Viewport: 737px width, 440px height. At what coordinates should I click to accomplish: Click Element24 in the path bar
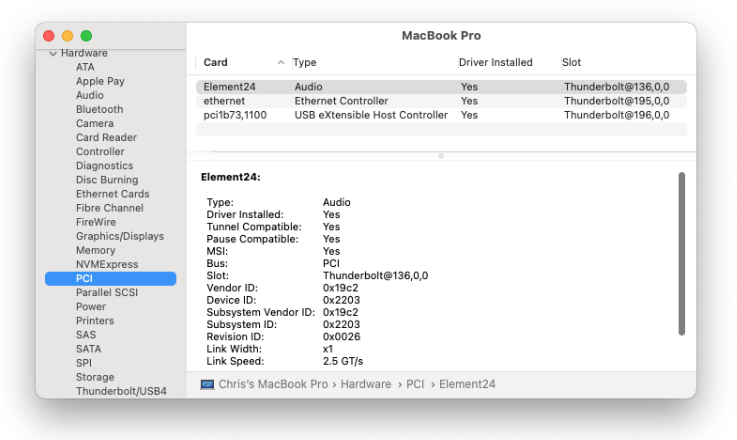pyautogui.click(x=467, y=384)
